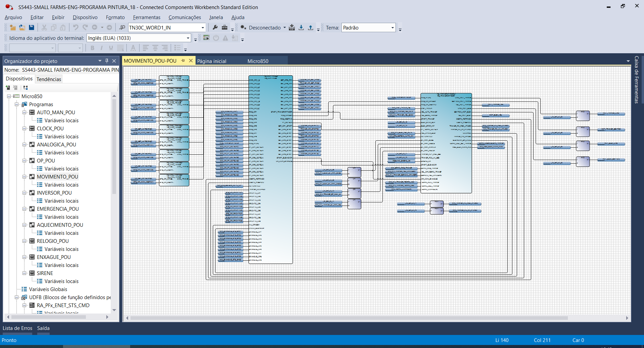Click the Navigate Forward arrow icon
The height and width of the screenshot is (348, 644).
[109, 27]
